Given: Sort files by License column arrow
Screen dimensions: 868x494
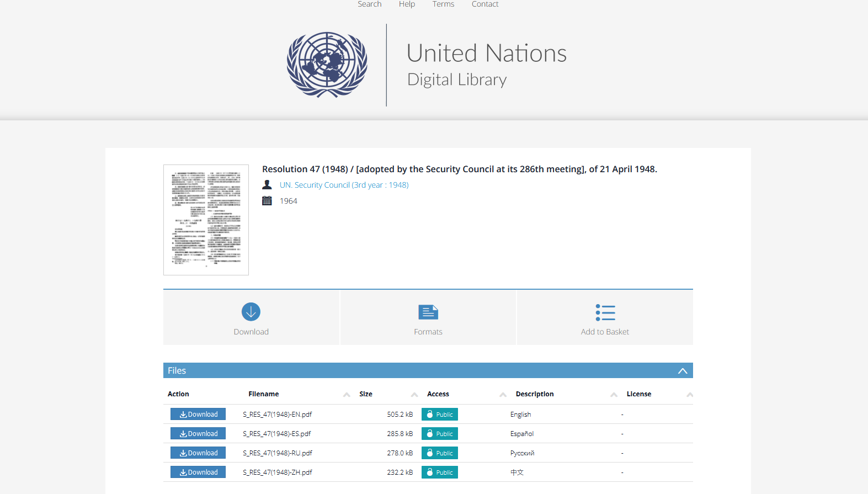Looking at the screenshot, I should click(x=690, y=395).
